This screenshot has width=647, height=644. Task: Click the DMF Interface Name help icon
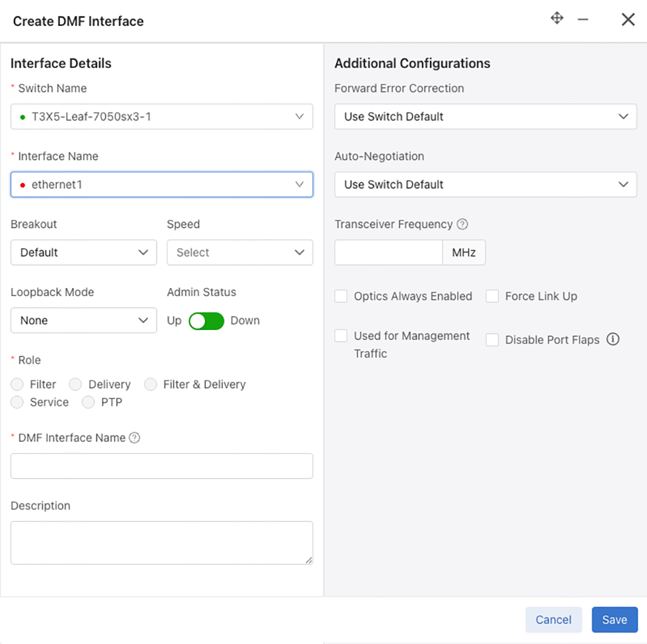[134, 438]
